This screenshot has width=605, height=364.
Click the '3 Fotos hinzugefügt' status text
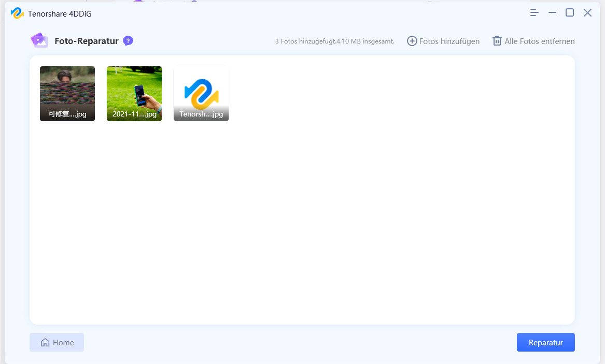(335, 41)
